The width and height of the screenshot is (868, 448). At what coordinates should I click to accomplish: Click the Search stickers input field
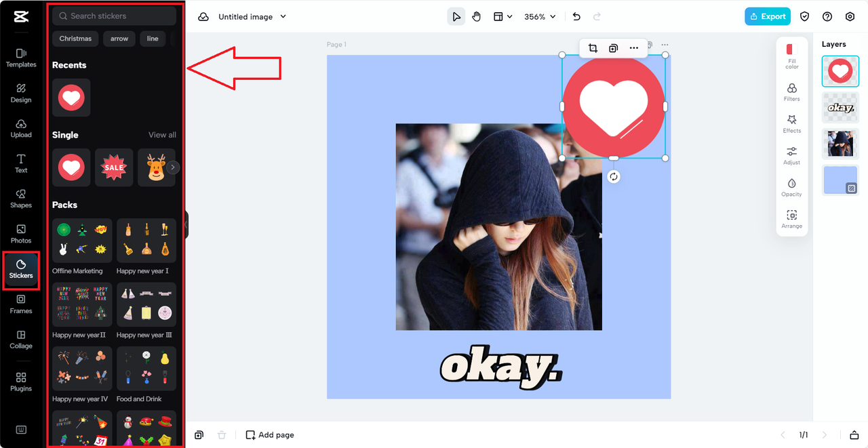point(114,16)
